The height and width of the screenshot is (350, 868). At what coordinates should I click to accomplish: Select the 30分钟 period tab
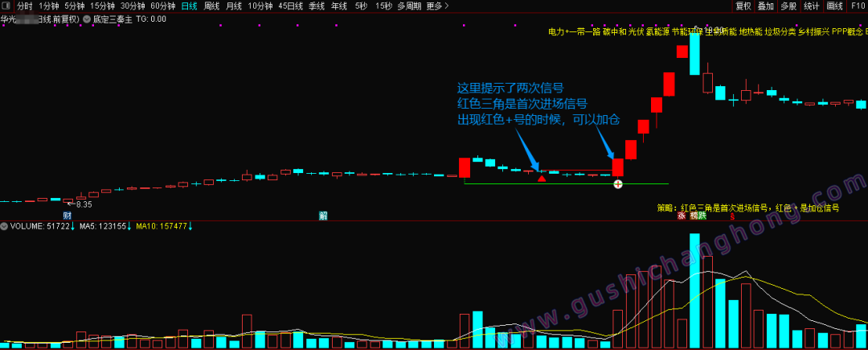point(133,6)
